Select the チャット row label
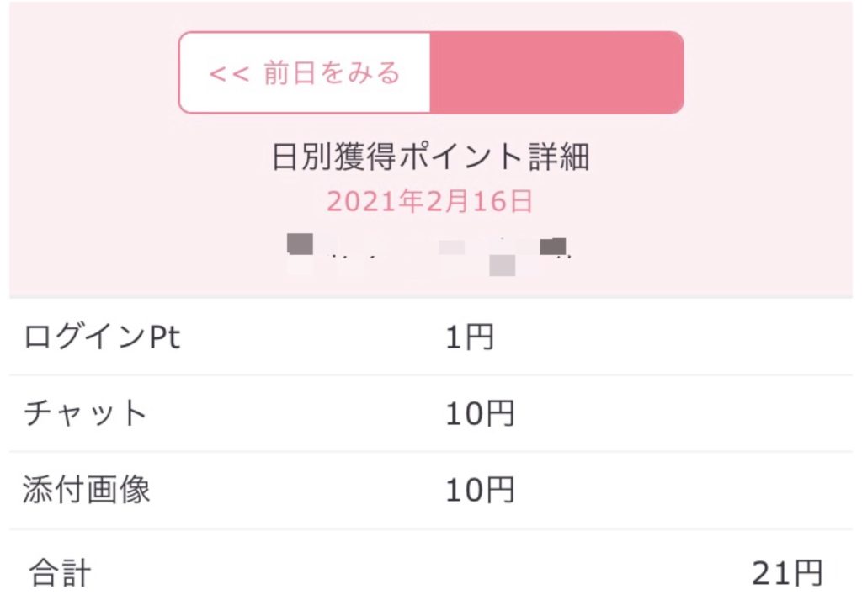The image size is (862, 616). point(85,413)
